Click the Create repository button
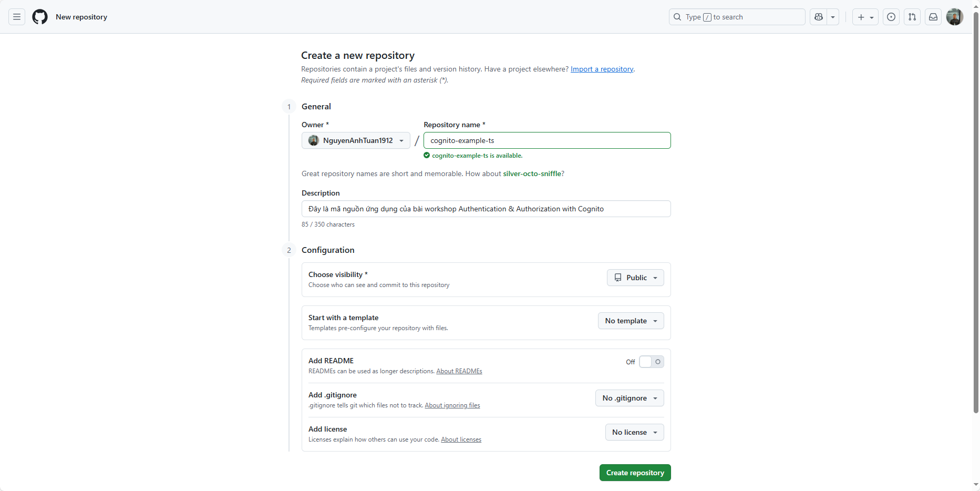Viewport: 980px width, 491px height. click(x=635, y=473)
